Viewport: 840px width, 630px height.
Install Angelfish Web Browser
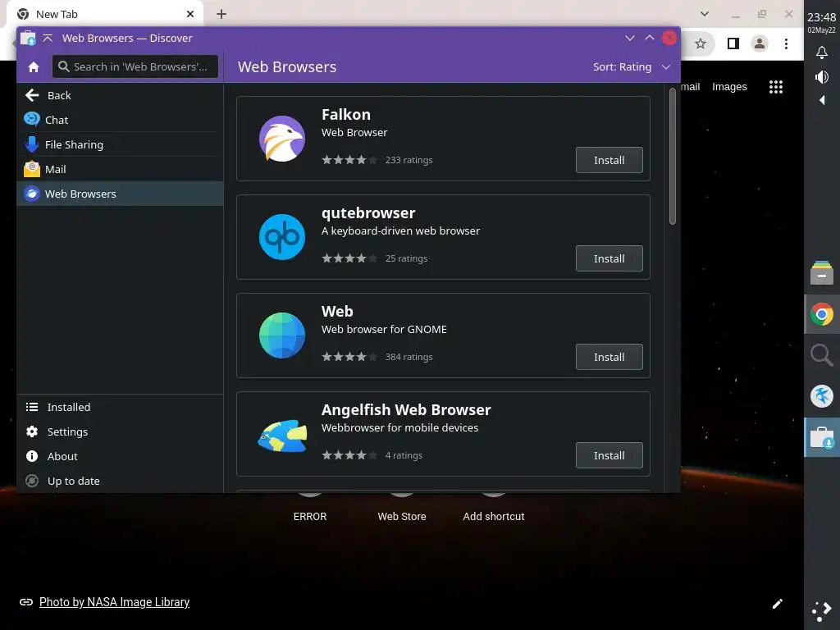coord(609,456)
